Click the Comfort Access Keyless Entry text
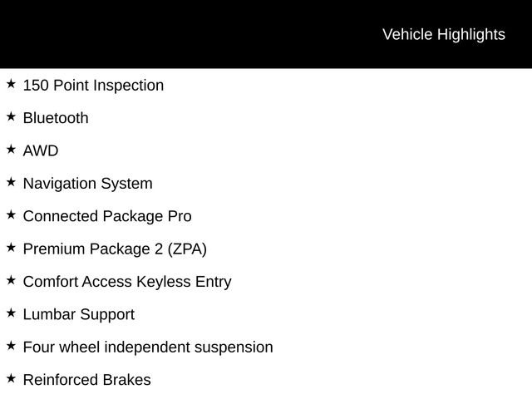Screen dimensions: 532x399 (x=127, y=282)
